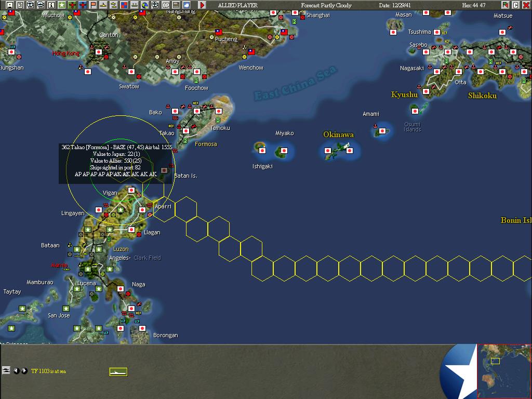The height and width of the screenshot is (399, 532).
Task: Select the Tsushima base flag
Action: (437, 32)
